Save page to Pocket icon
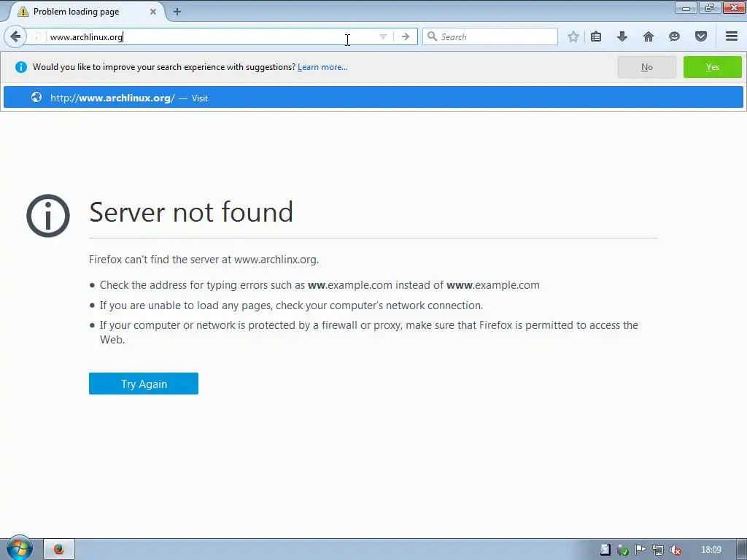This screenshot has height=560, width=747. point(701,36)
